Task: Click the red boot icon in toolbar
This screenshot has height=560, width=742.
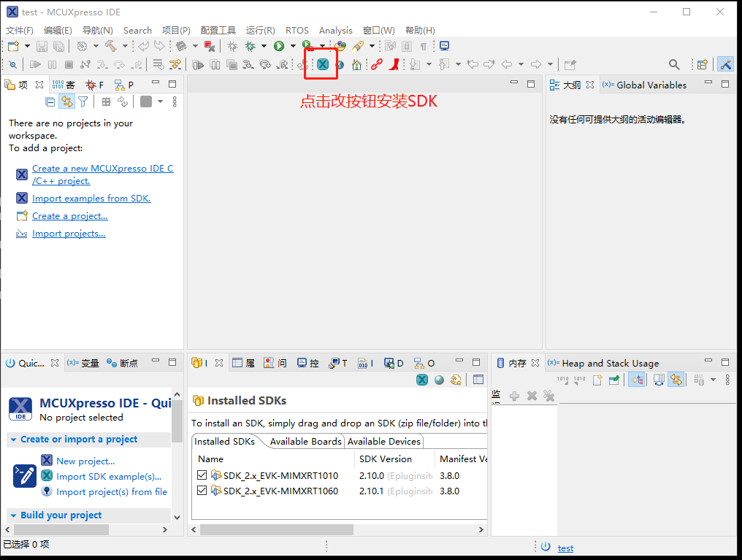Action: [394, 64]
